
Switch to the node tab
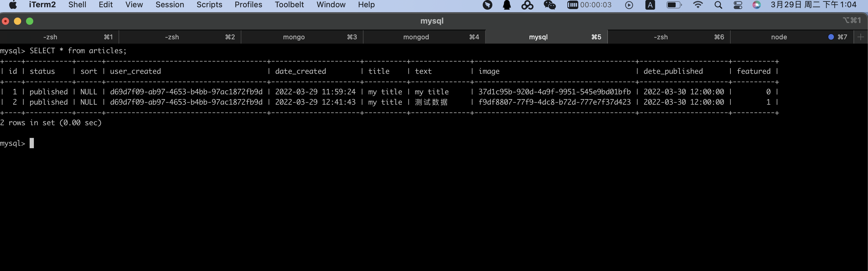click(792, 37)
